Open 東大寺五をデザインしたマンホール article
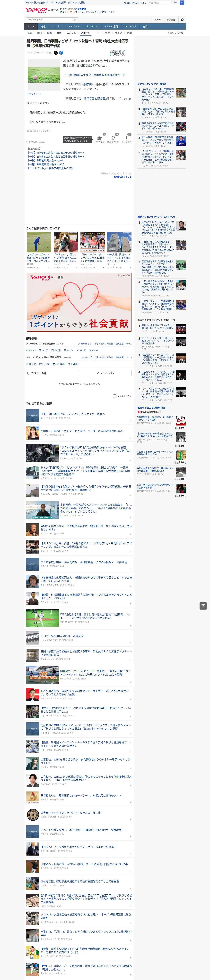Screen dimensions: 210x980 [x=70, y=813]
